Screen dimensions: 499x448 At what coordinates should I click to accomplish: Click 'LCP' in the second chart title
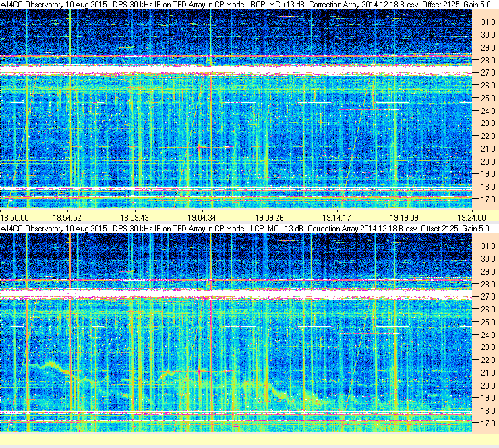[257, 229]
